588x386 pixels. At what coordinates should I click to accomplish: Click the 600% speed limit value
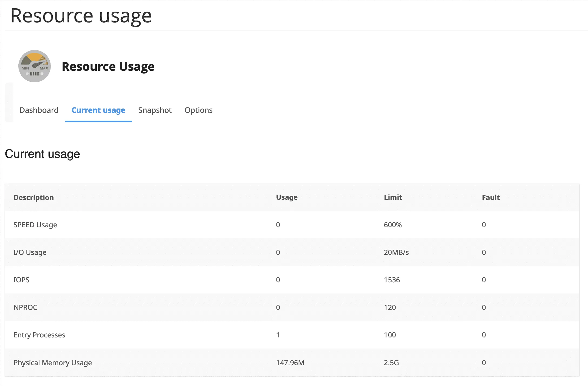point(393,225)
